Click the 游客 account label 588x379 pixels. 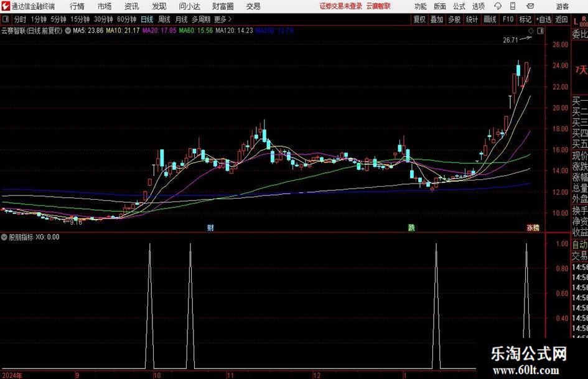(562, 6)
